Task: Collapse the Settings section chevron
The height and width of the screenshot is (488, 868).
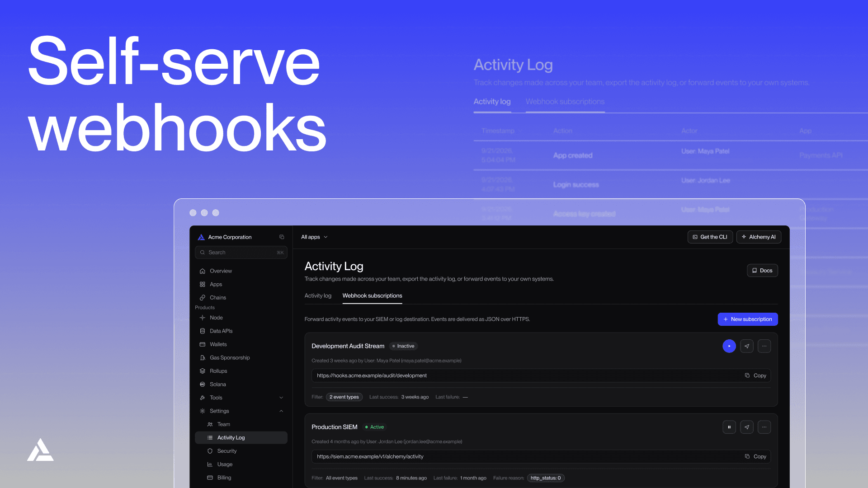Action: tap(281, 411)
